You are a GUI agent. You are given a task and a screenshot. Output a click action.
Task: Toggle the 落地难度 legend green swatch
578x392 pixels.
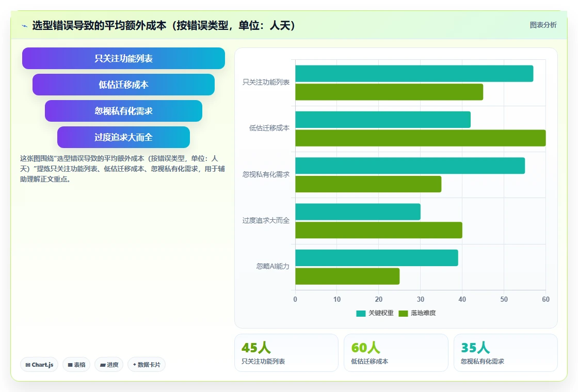click(403, 313)
